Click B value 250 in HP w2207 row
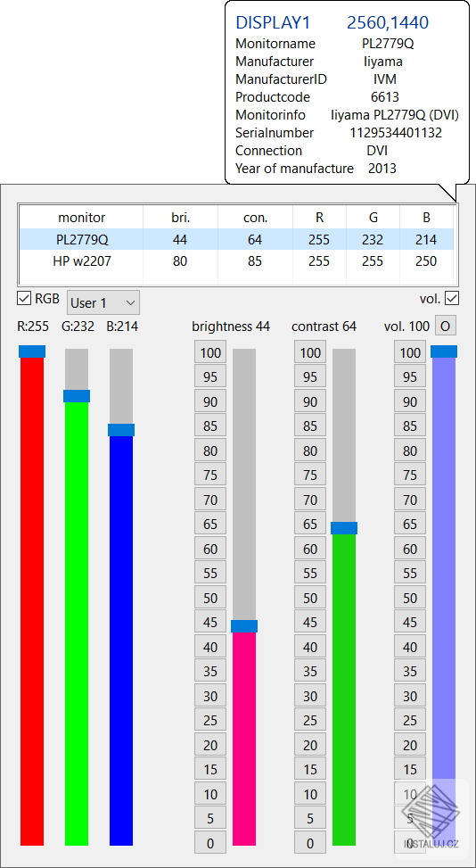The height and width of the screenshot is (868, 476). tap(426, 261)
